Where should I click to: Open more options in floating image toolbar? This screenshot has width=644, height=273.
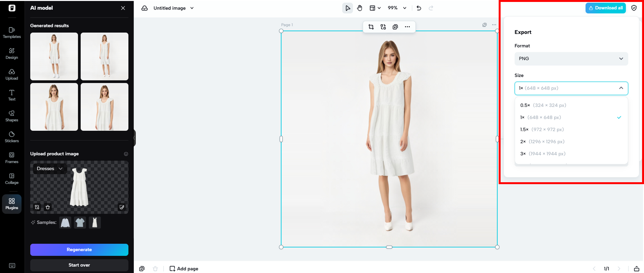[x=407, y=27]
